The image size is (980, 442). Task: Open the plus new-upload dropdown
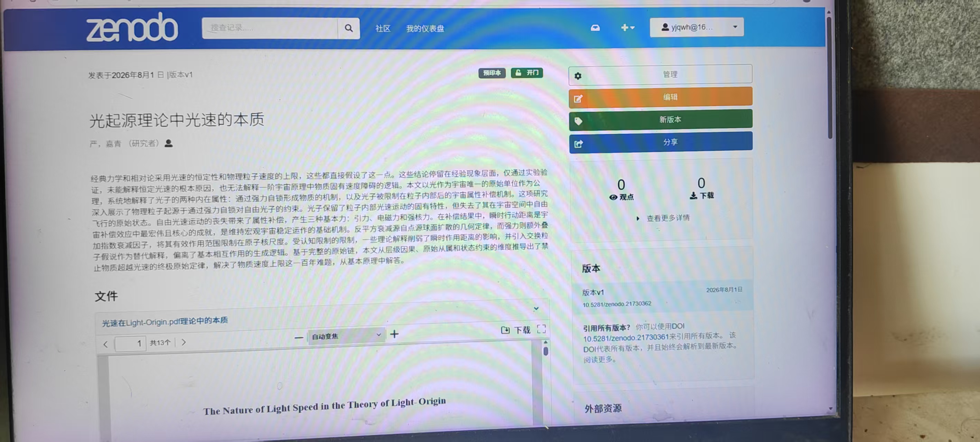(627, 27)
